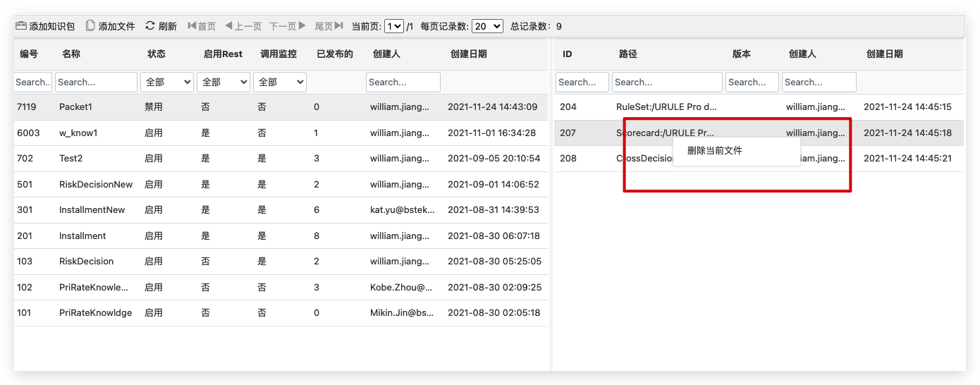Screen dimensions: 980x385
Task: Click the refresh icon in toolbar
Action: click(x=149, y=26)
